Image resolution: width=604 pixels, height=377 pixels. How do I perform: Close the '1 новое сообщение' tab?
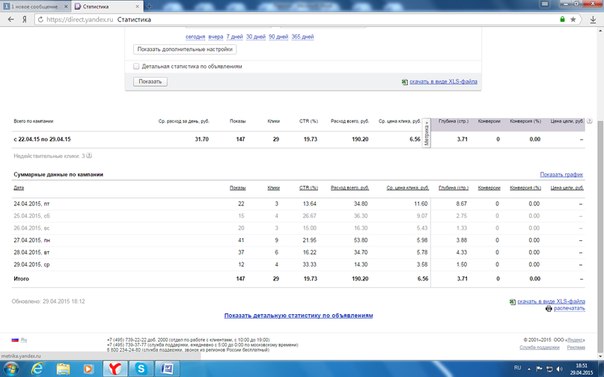(x=66, y=7)
